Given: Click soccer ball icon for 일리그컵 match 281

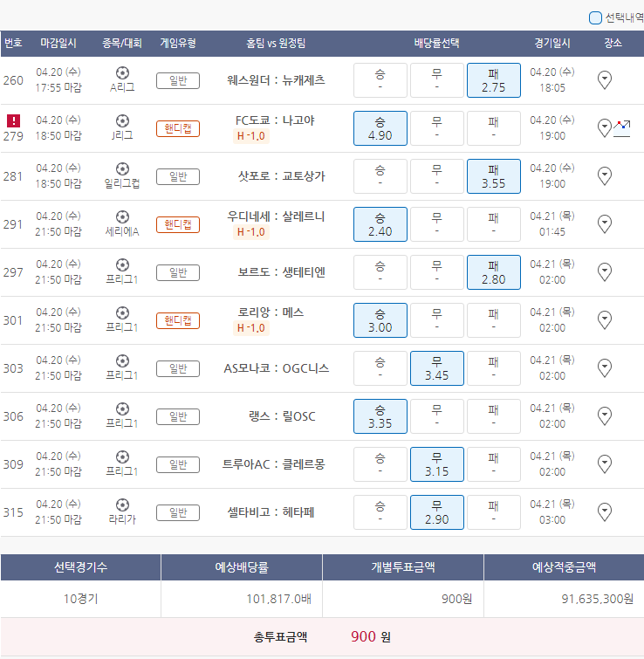Looking at the screenshot, I should pyautogui.click(x=122, y=169).
